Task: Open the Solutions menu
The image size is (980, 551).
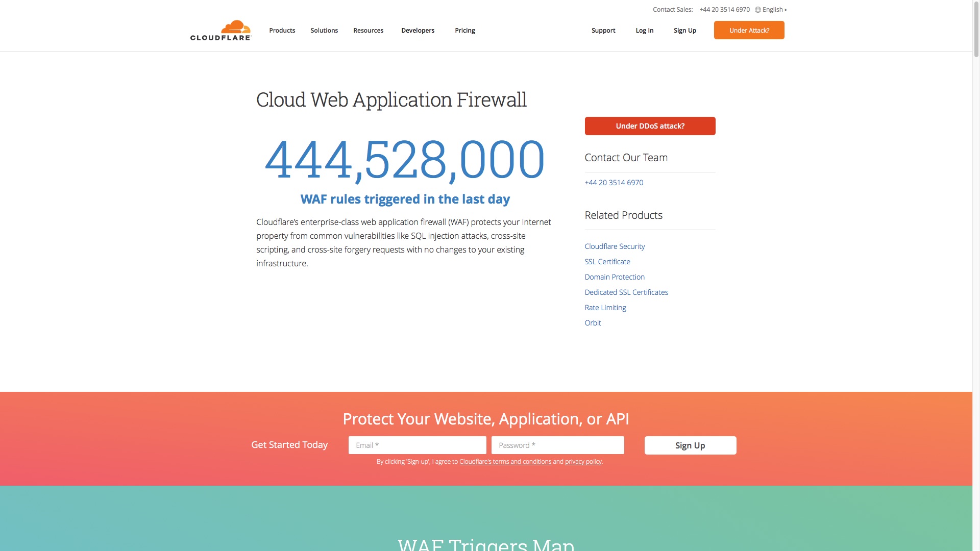Action: point(324,31)
